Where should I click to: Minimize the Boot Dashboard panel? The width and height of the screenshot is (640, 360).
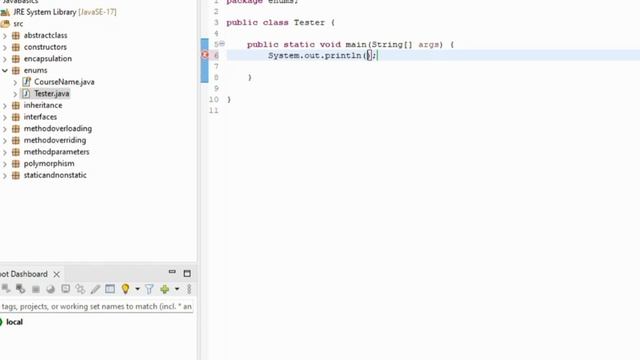pyautogui.click(x=172, y=272)
